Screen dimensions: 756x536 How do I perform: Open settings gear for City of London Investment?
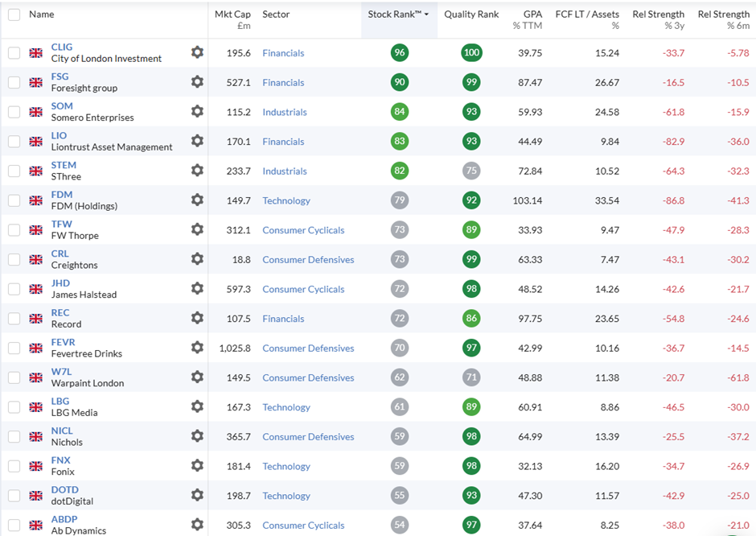click(x=197, y=52)
